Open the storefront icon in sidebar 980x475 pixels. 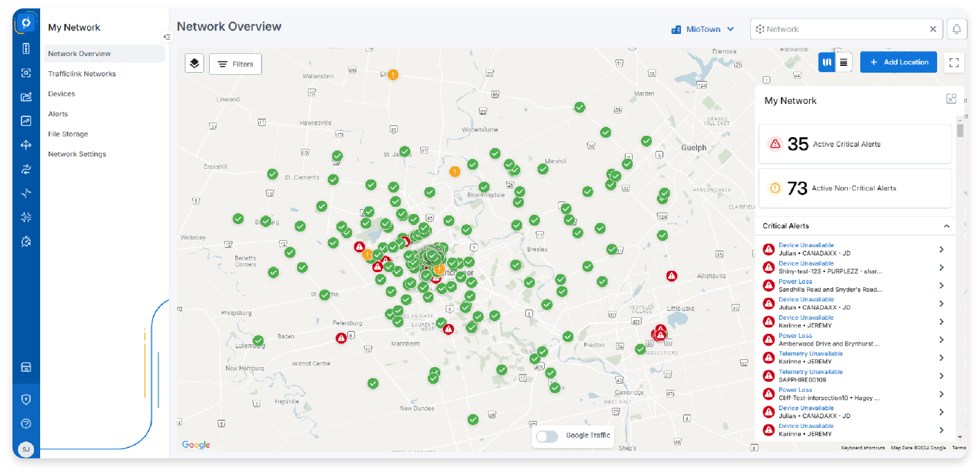pos(26,367)
